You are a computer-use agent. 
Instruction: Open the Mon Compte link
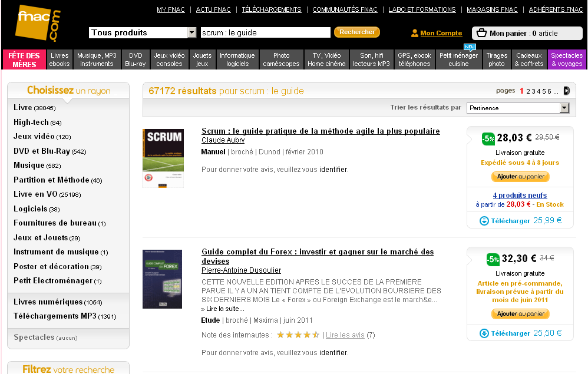click(x=441, y=33)
